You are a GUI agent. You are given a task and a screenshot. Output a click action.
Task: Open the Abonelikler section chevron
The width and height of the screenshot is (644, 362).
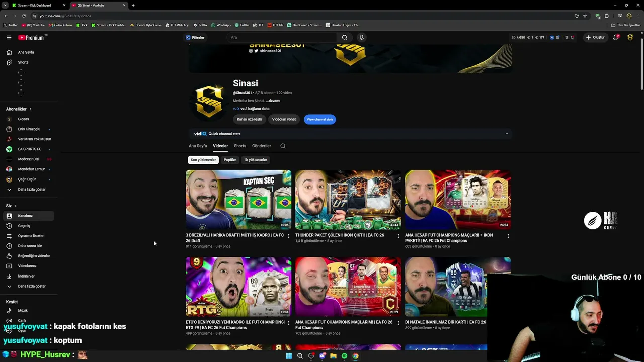tap(30, 109)
